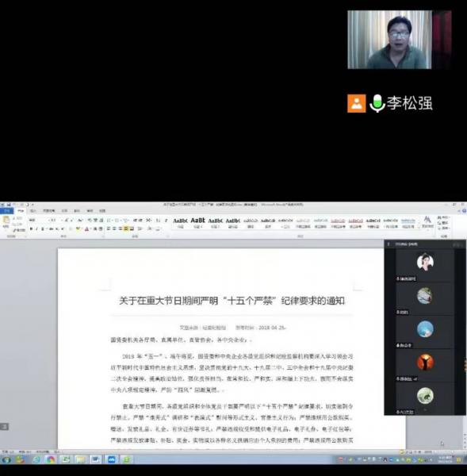Viewport: 467px width, 476px height.
Task: Apply the bold AaBt heading style
Action: 197,223
